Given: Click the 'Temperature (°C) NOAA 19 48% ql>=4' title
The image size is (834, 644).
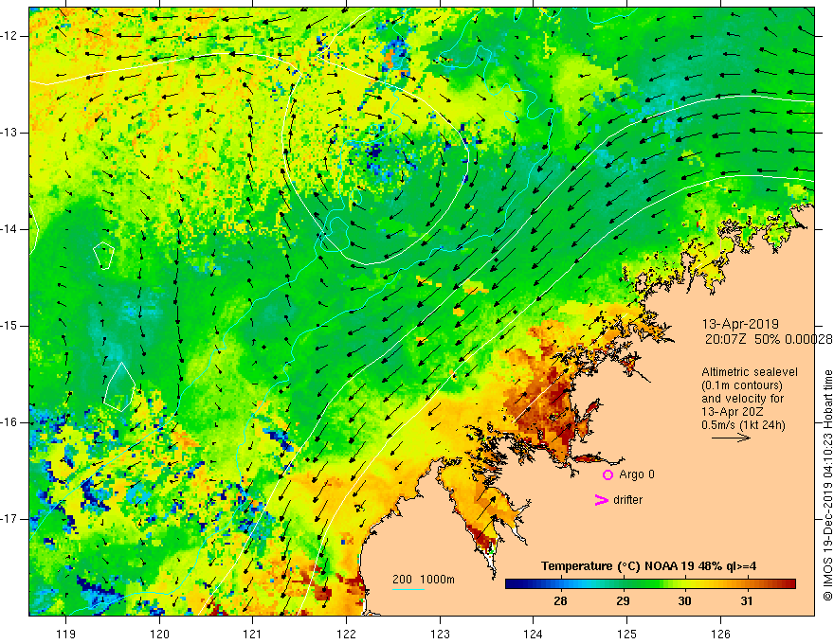Looking at the screenshot, I should coord(648,566).
